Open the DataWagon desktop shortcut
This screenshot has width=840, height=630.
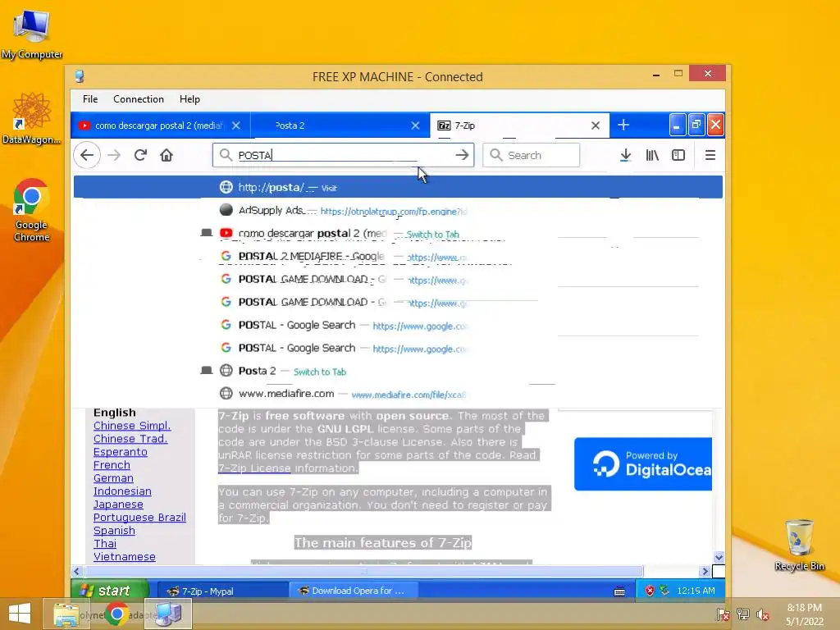(32, 119)
